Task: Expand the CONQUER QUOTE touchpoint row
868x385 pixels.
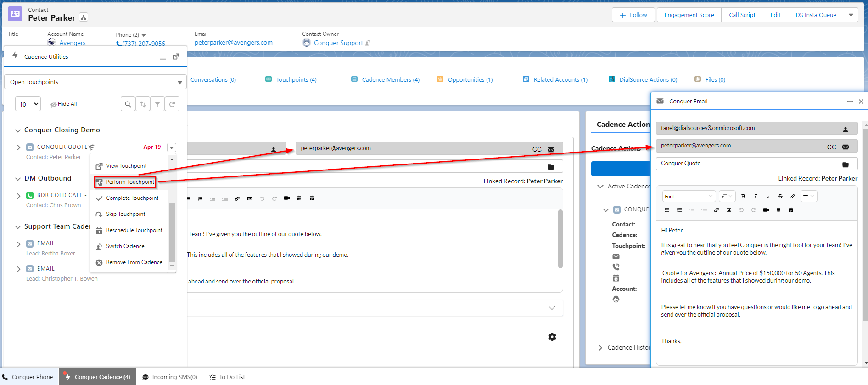Action: (x=18, y=147)
